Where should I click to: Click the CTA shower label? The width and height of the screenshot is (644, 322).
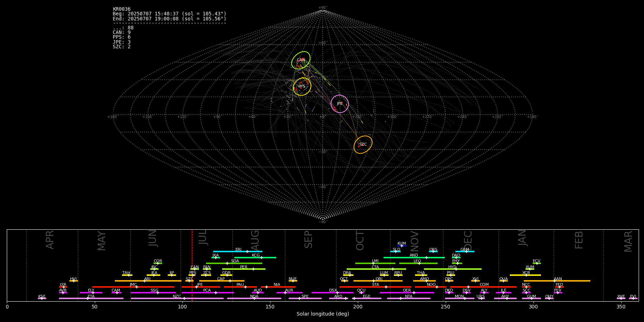(375, 267)
